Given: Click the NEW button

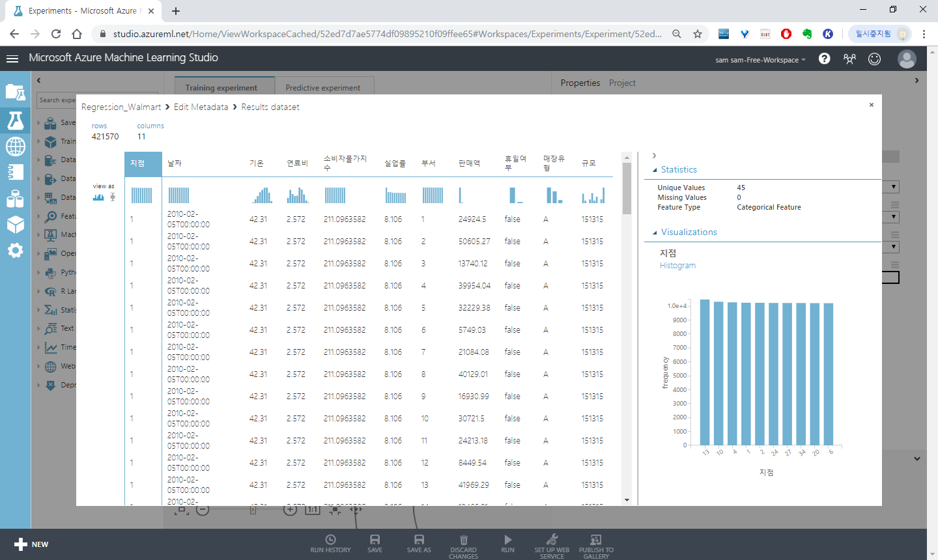Looking at the screenshot, I should coord(31,544).
